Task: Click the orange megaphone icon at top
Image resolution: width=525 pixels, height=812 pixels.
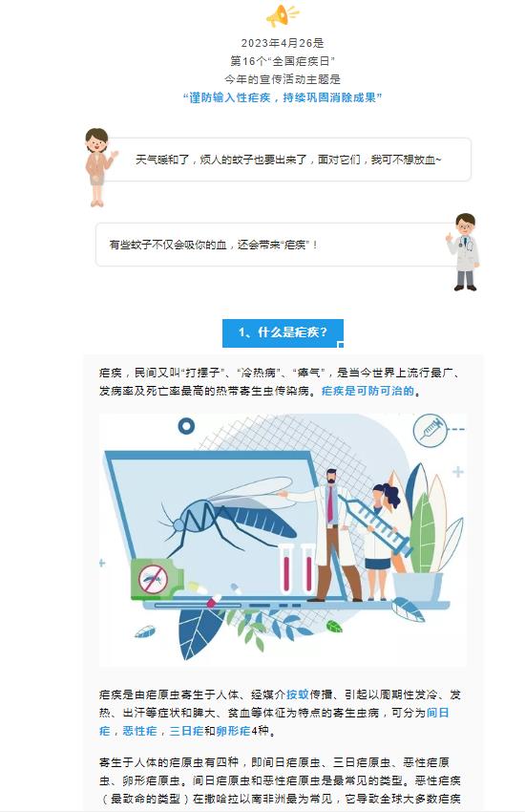Action: coord(282,15)
